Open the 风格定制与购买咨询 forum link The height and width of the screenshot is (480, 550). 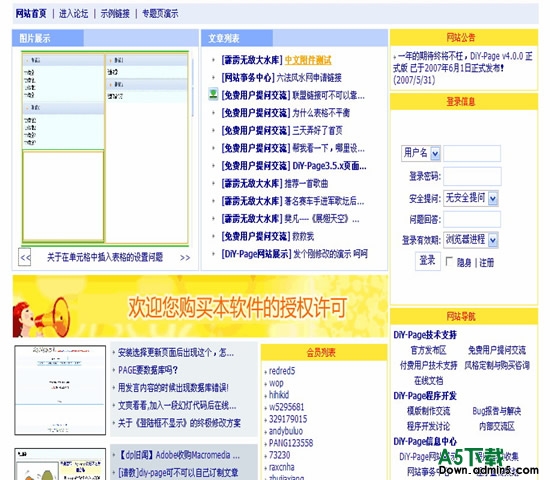[497, 365]
